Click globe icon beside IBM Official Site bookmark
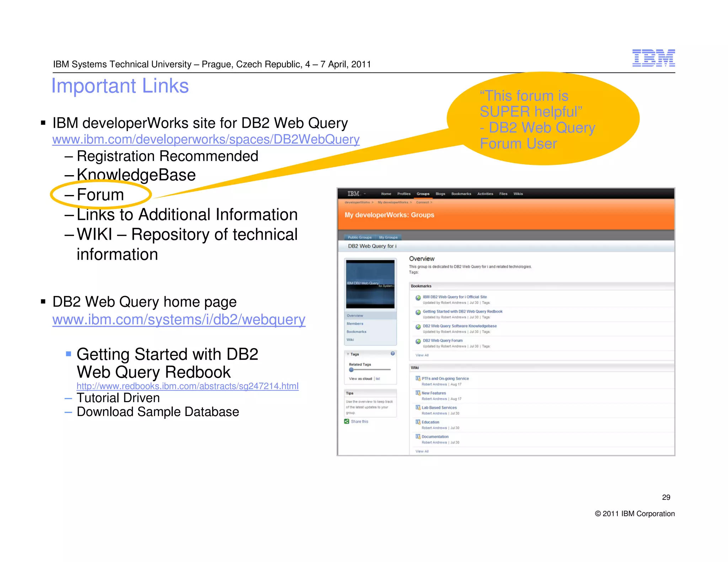The height and width of the screenshot is (562, 728). [x=418, y=298]
